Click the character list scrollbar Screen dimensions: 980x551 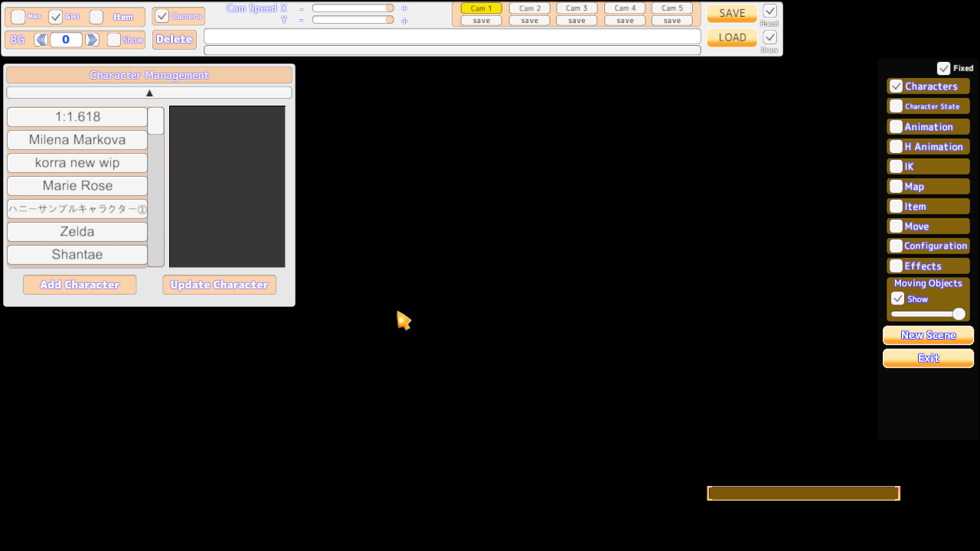pyautogui.click(x=155, y=121)
